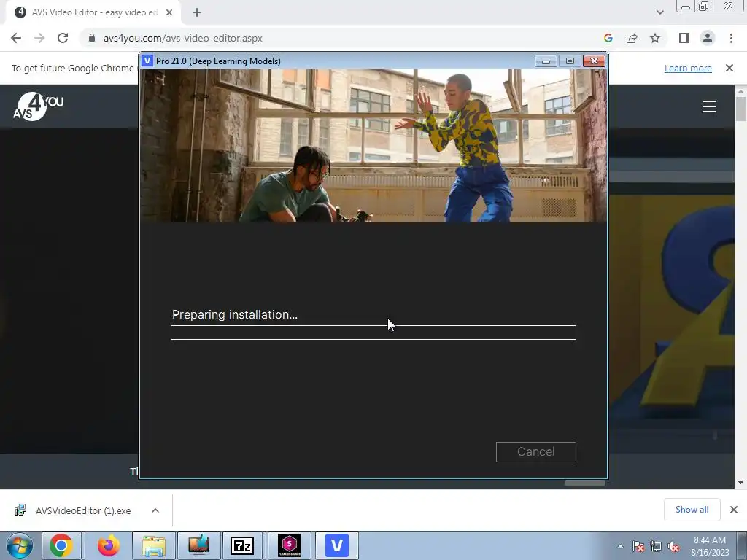747x560 pixels.
Task: Click the scrollbar down arrow
Action: click(x=740, y=483)
